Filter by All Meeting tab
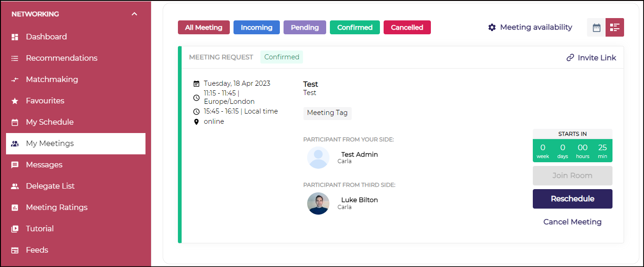The height and width of the screenshot is (267, 644). (204, 27)
